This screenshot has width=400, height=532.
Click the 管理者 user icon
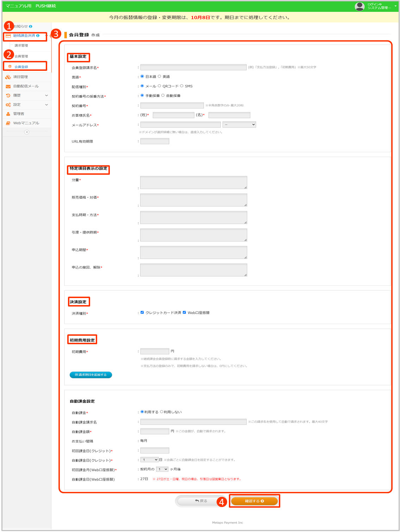coord(8,114)
